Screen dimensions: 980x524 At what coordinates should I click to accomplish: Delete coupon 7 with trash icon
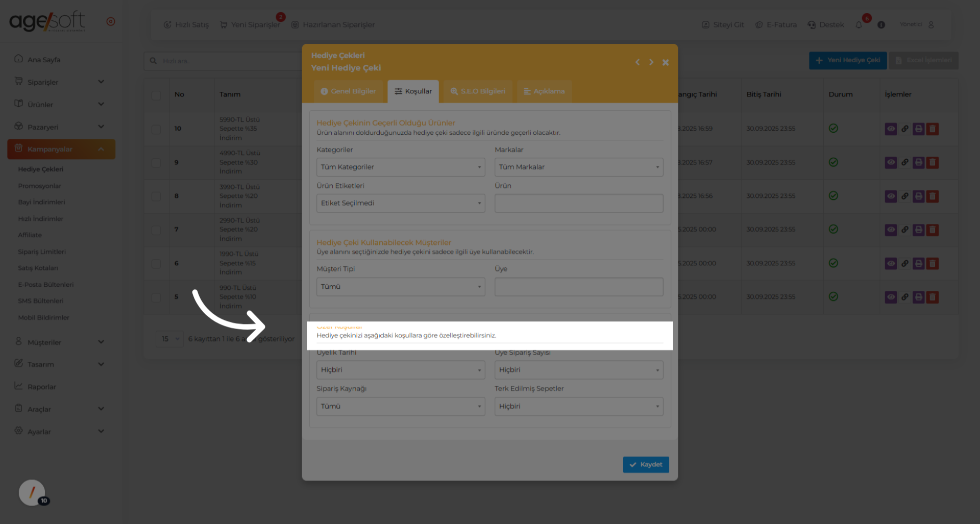pos(933,230)
